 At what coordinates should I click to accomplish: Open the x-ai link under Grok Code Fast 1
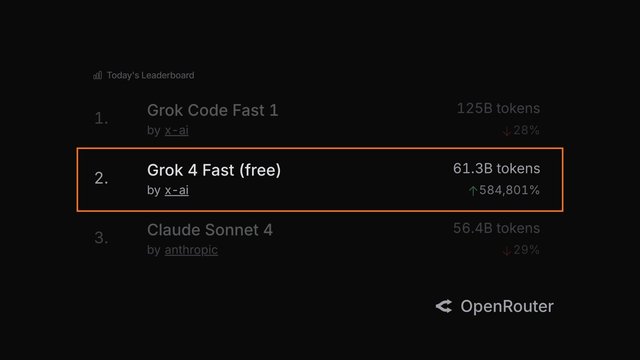176,130
